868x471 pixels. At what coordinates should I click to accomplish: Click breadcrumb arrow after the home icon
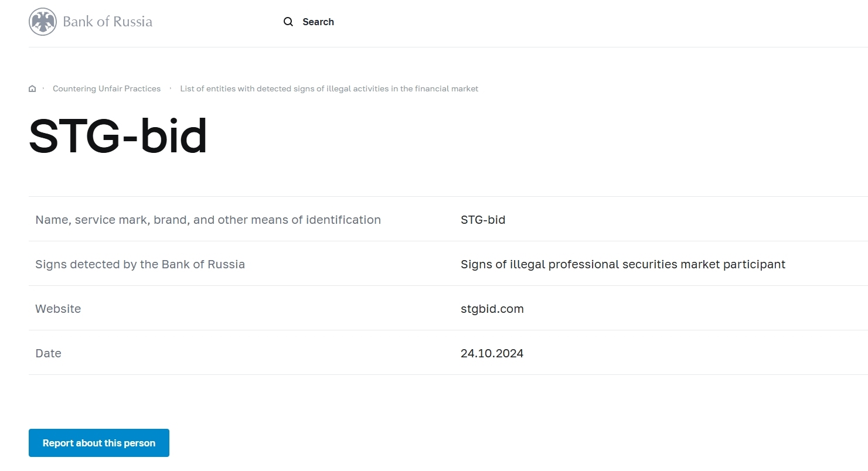43,88
